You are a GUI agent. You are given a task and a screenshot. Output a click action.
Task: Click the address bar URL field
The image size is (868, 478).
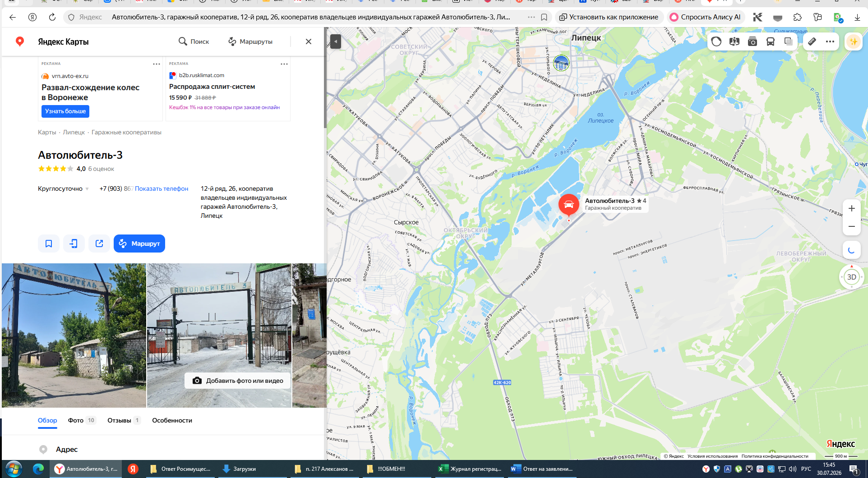pyautogui.click(x=311, y=17)
